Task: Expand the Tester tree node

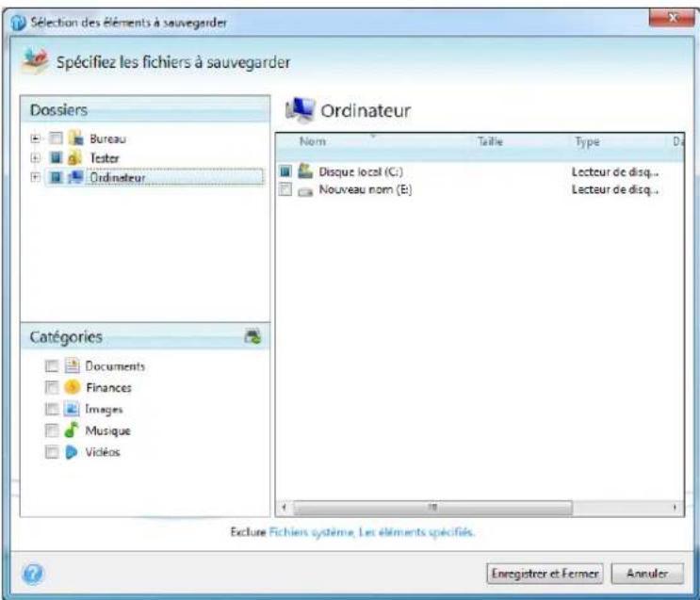Action: (x=35, y=157)
